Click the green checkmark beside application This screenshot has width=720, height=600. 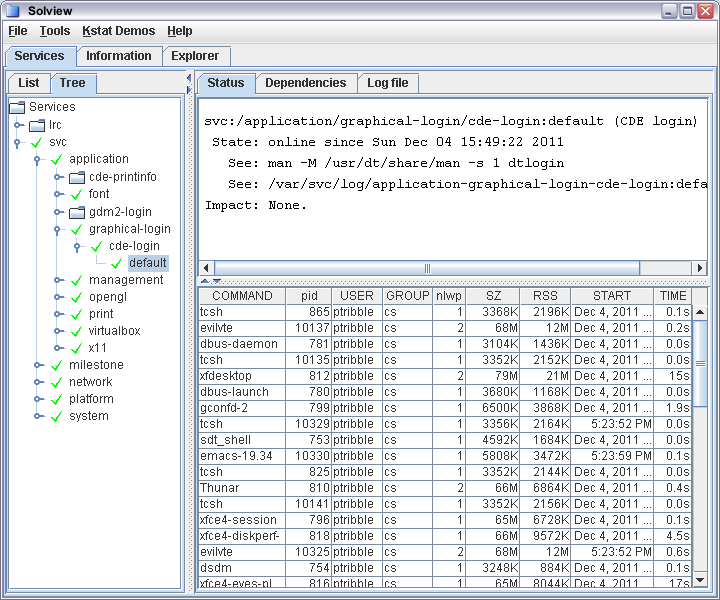tap(56, 159)
